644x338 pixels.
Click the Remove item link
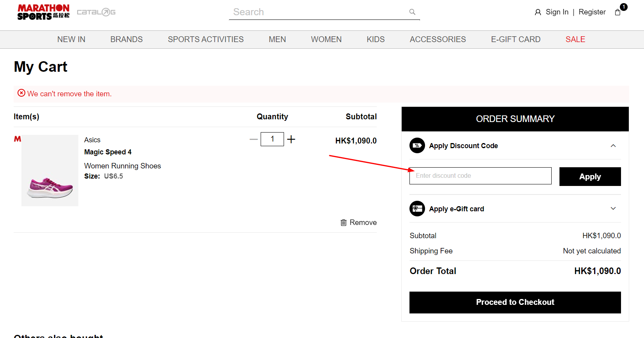(363, 223)
